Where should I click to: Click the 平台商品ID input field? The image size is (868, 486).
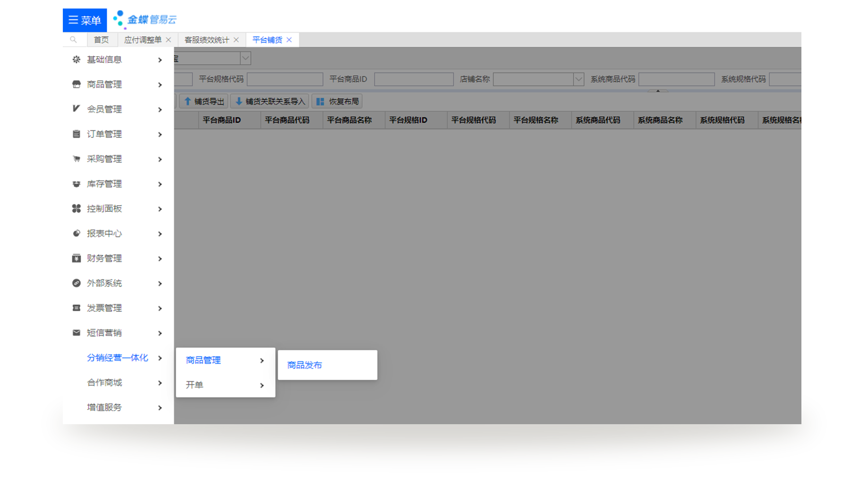tap(414, 79)
